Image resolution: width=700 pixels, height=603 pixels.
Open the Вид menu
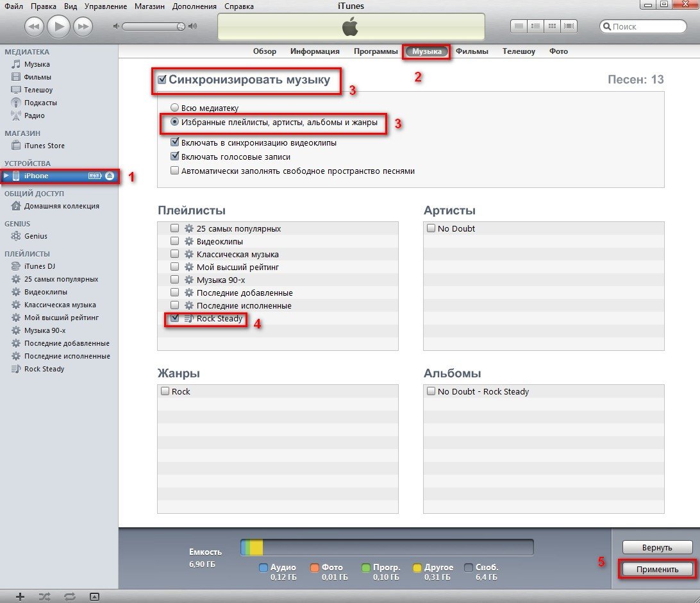pos(71,6)
